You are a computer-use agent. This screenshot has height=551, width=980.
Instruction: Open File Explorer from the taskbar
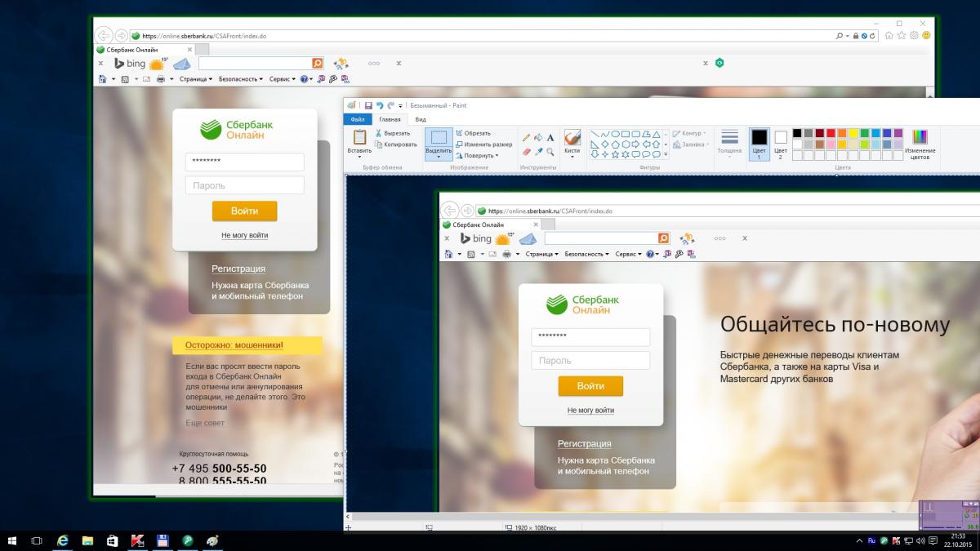coord(87,540)
